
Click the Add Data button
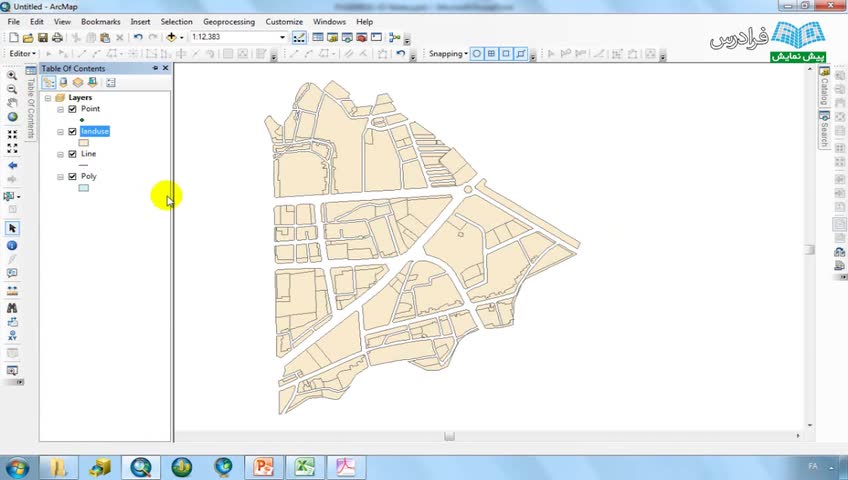(172, 37)
